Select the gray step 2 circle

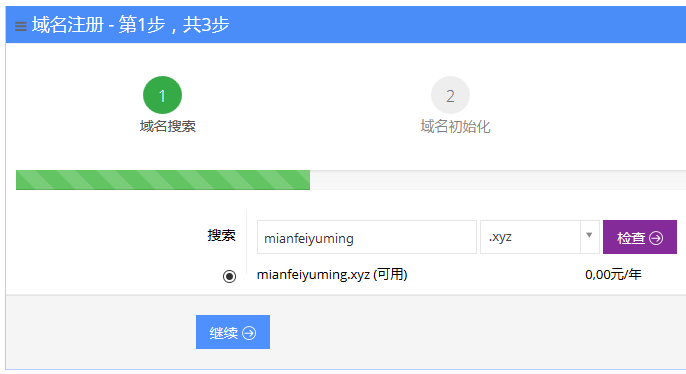450,95
